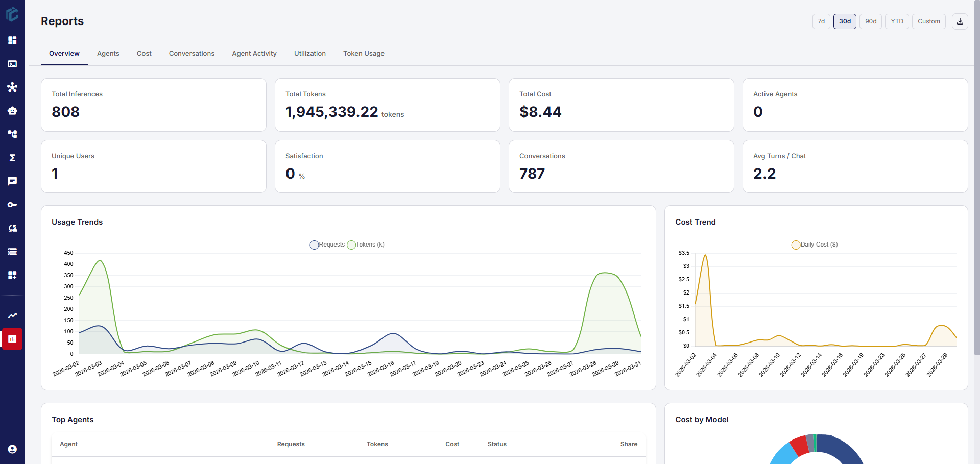Open the dashboard grid icon in sidebar
Image resolution: width=980 pixels, height=464 pixels.
point(12,40)
